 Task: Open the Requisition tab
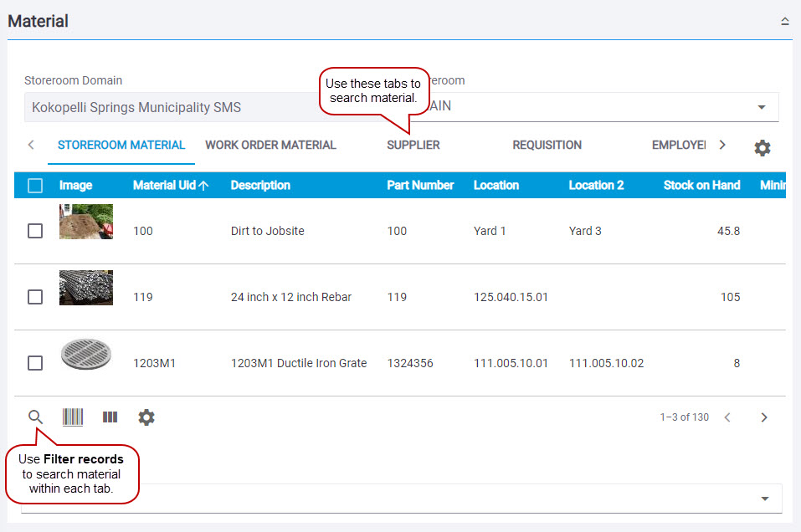[547, 146]
